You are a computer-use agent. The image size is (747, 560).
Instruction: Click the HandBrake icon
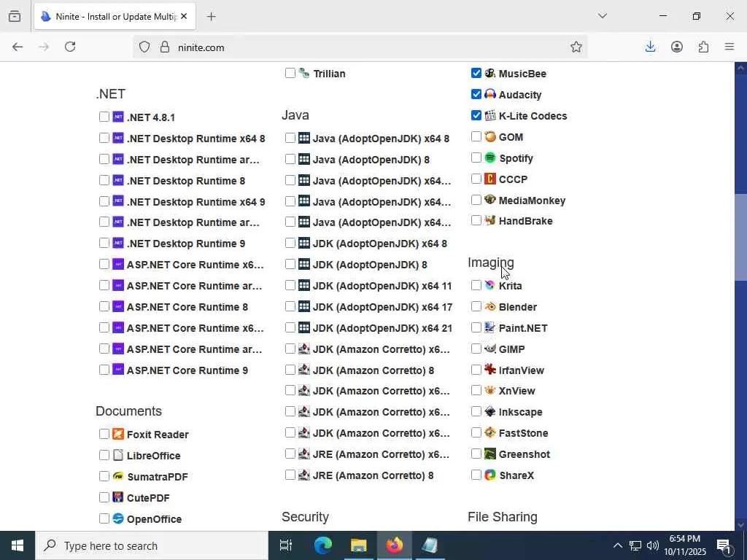[x=489, y=220]
